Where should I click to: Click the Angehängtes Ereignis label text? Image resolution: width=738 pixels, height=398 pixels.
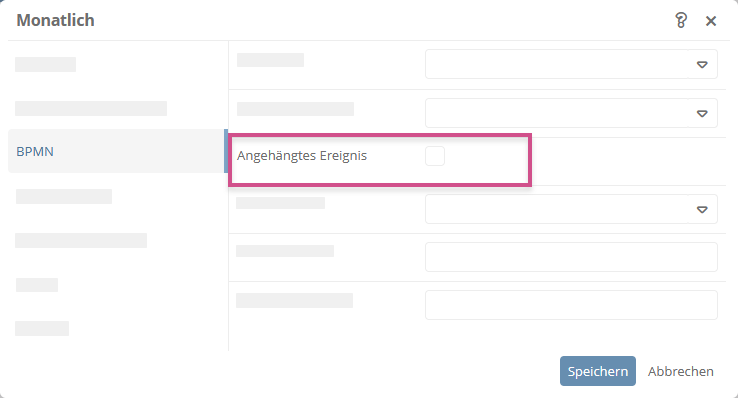point(302,156)
